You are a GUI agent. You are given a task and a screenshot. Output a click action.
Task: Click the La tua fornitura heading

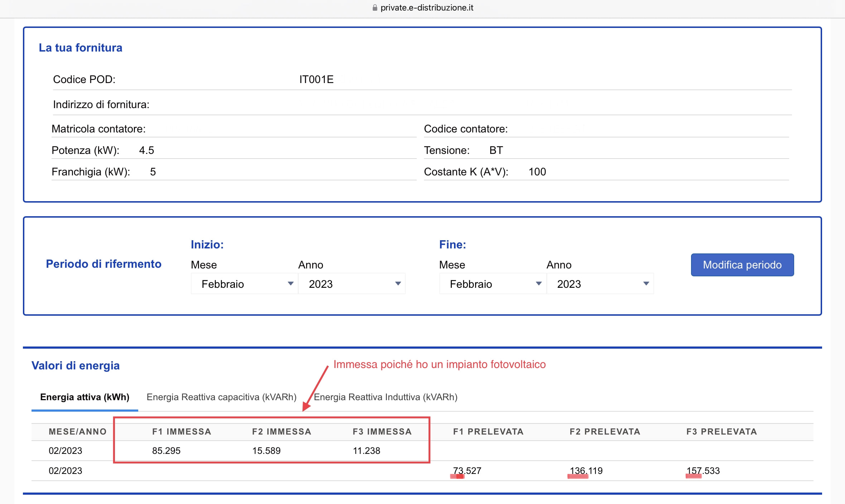81,48
